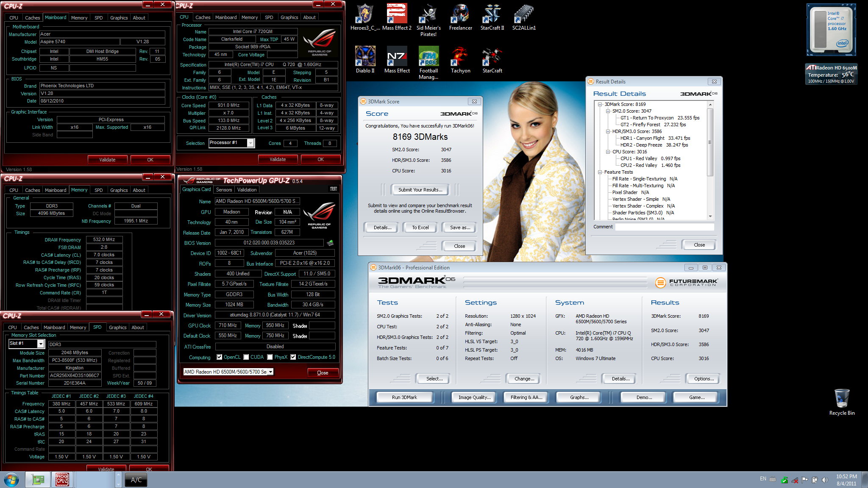
Task: Toggle the PhysX checkbox in GPU-Z
Action: click(270, 357)
